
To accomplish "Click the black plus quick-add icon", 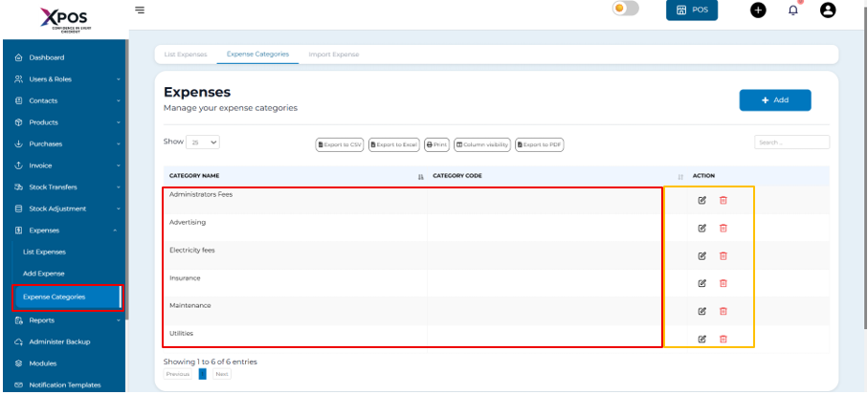I will [758, 10].
